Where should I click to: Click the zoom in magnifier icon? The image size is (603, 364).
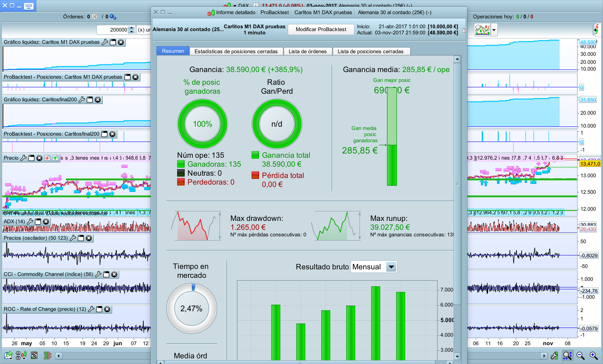[x=594, y=356]
